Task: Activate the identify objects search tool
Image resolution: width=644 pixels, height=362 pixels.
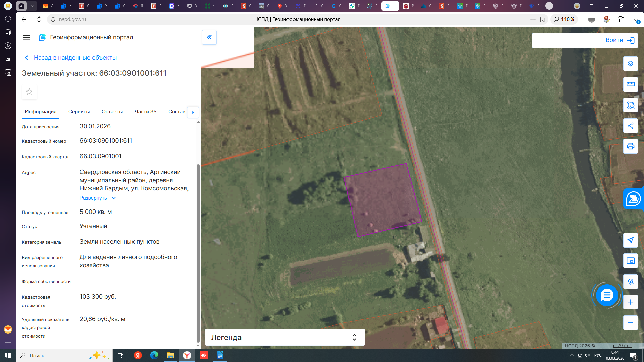Action: coord(630,105)
